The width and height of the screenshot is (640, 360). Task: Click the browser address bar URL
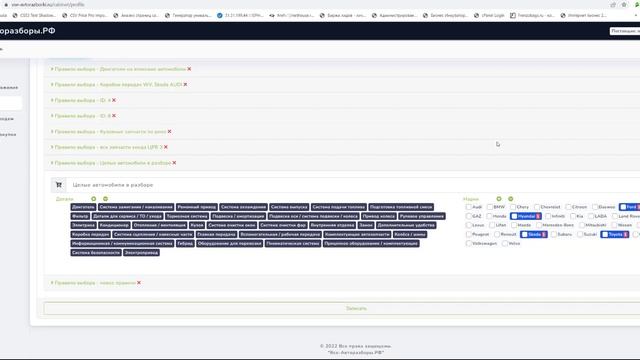48,4
